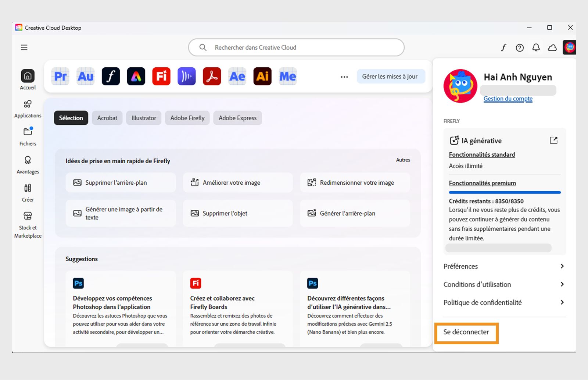This screenshot has height=380, width=588.
Task: Launch Audition app icon
Action: [x=86, y=77]
